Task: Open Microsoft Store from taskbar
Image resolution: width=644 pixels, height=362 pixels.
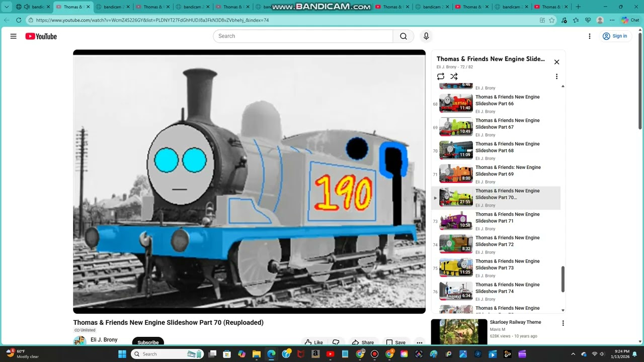Action: coord(227,354)
